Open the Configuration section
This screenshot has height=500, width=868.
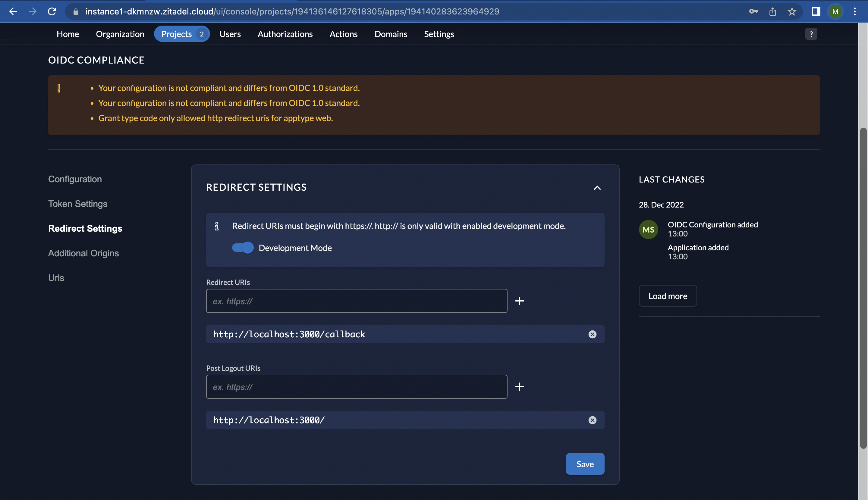74,179
